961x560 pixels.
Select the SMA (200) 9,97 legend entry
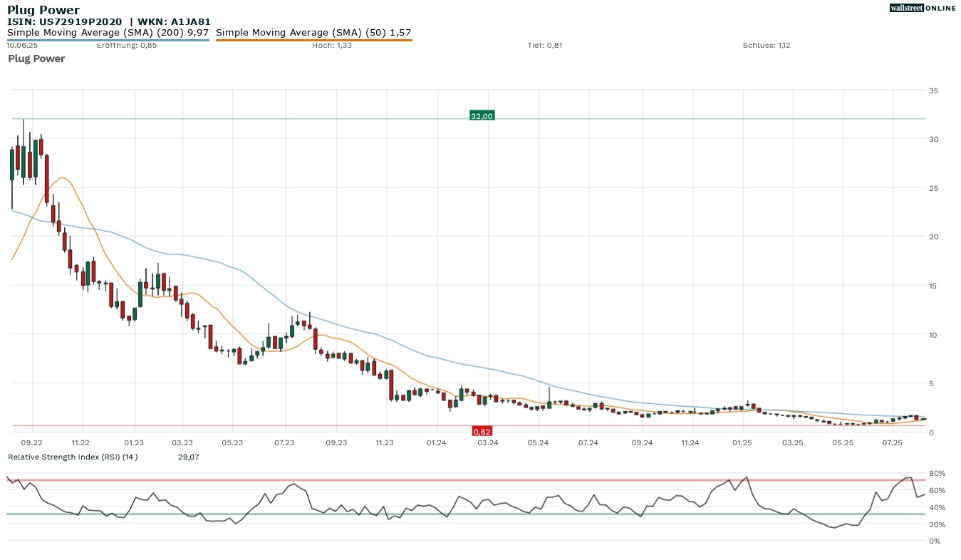pyautogui.click(x=108, y=33)
